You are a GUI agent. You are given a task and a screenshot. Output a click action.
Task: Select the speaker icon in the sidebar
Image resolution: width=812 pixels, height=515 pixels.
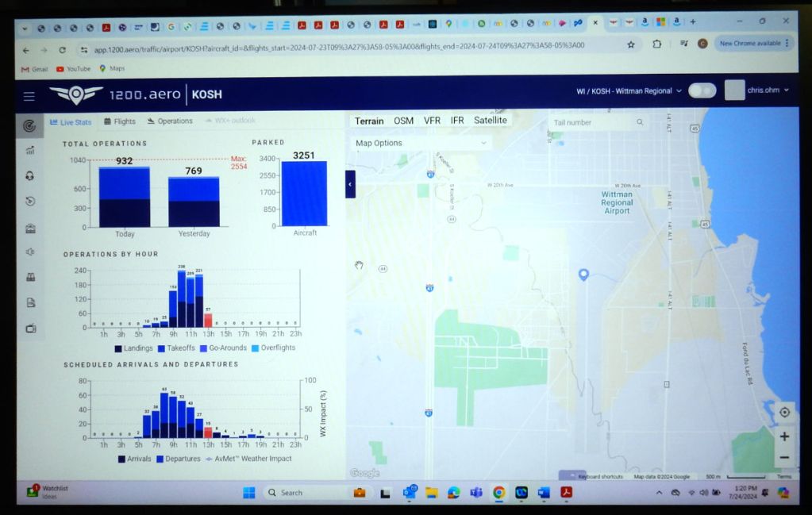pyautogui.click(x=30, y=252)
